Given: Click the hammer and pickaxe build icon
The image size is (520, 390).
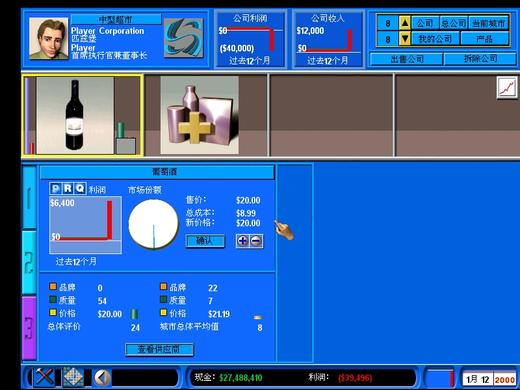Looking at the screenshot, I should [x=45, y=377].
